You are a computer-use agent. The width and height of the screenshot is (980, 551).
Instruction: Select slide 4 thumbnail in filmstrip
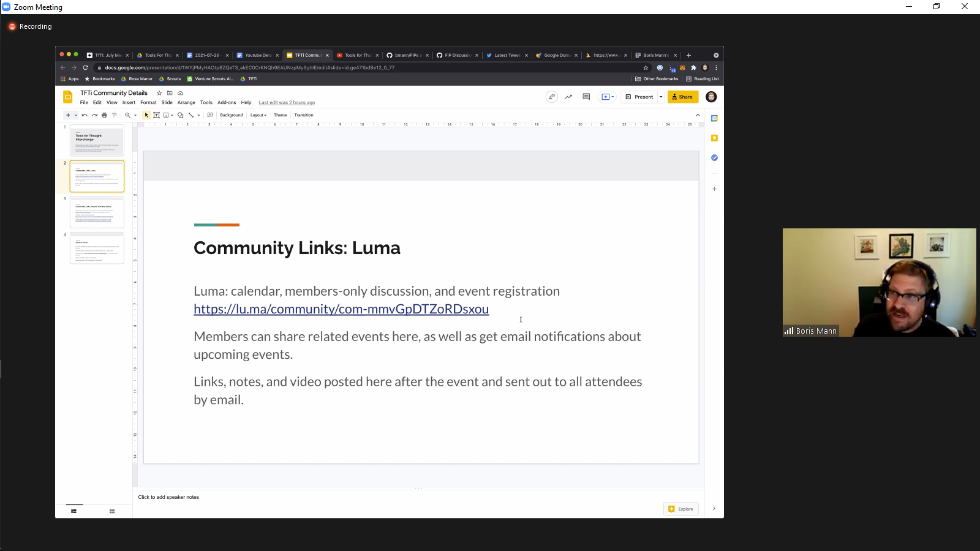tap(97, 248)
